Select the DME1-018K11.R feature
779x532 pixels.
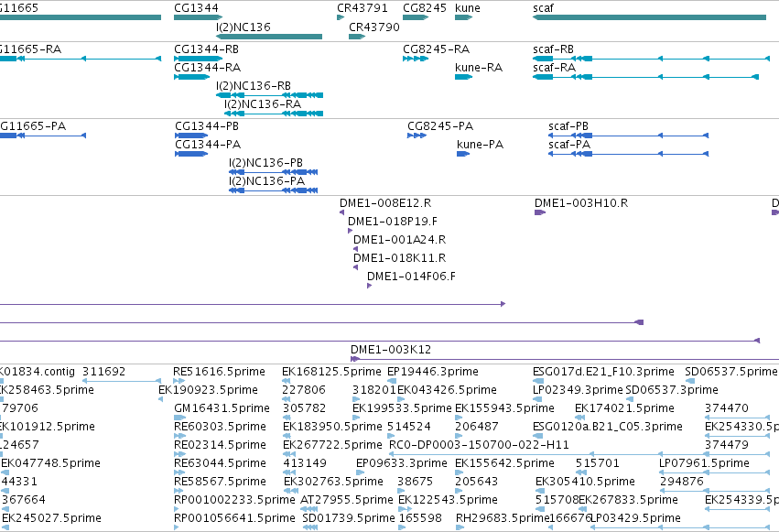point(356,267)
